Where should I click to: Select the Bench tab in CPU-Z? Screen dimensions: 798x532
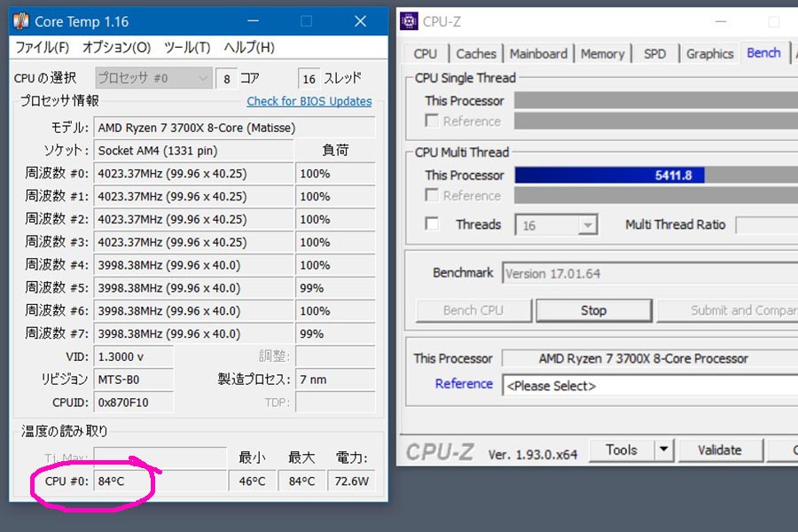pyautogui.click(x=764, y=52)
